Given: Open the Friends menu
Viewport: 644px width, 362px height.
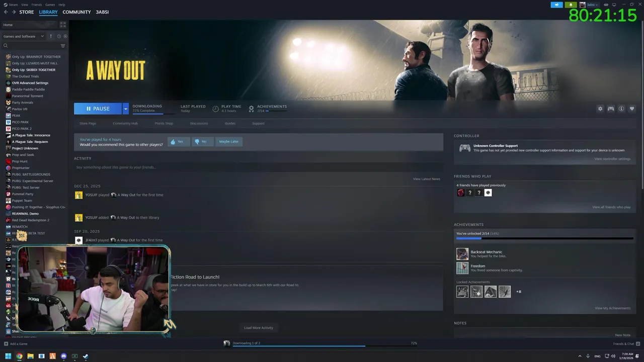Looking at the screenshot, I should coord(37,5).
